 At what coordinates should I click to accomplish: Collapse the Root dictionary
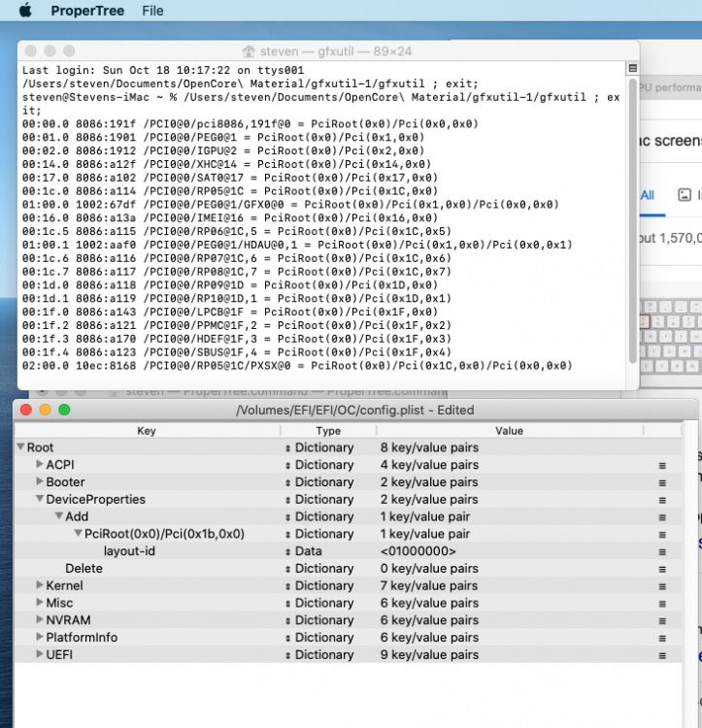tap(20, 447)
